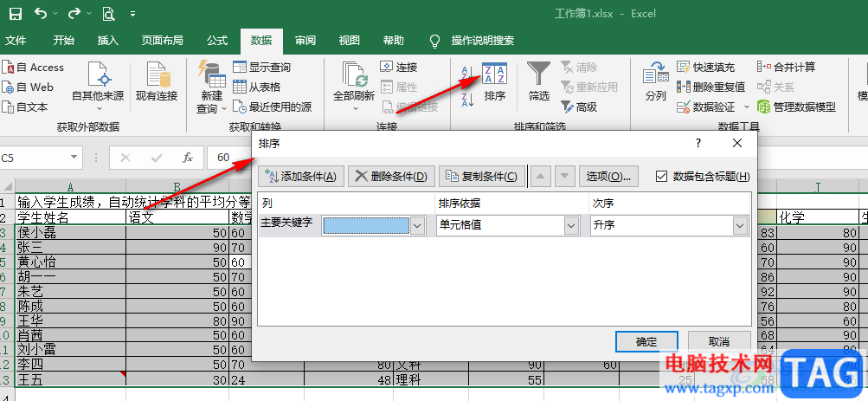Click 合并计算 consolidate

pos(786,67)
